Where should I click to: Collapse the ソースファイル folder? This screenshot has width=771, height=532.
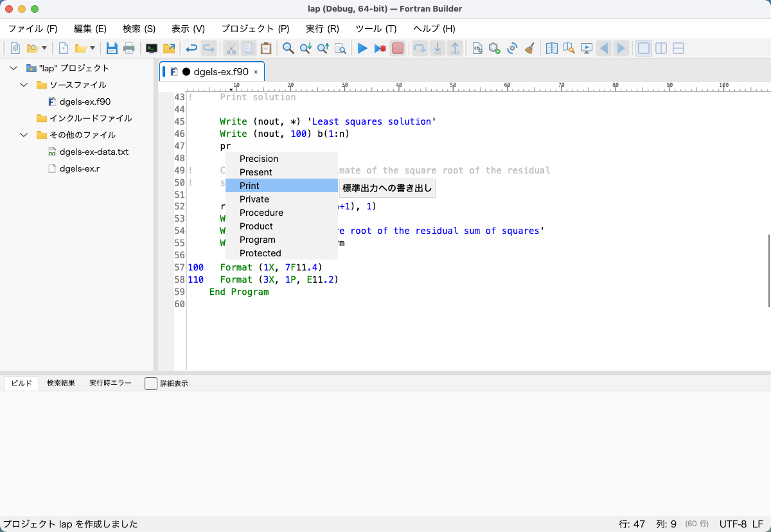[x=24, y=85]
